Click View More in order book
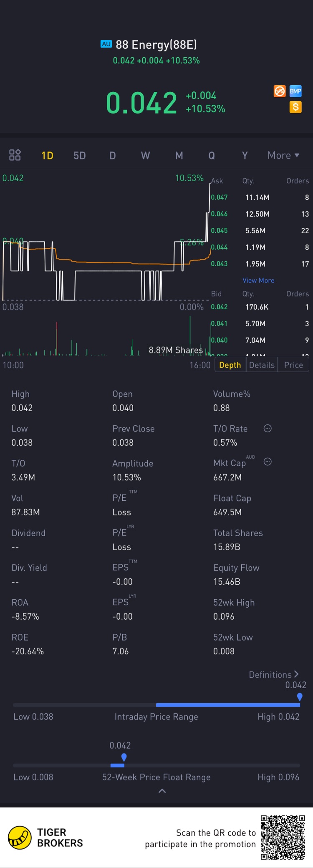This screenshot has width=313, height=868. (258, 280)
